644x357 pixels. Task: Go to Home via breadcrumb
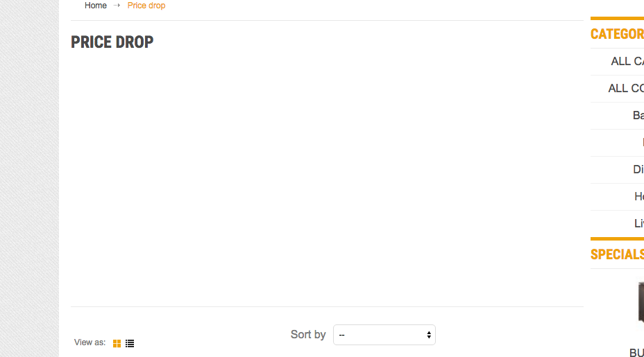pyautogui.click(x=96, y=6)
